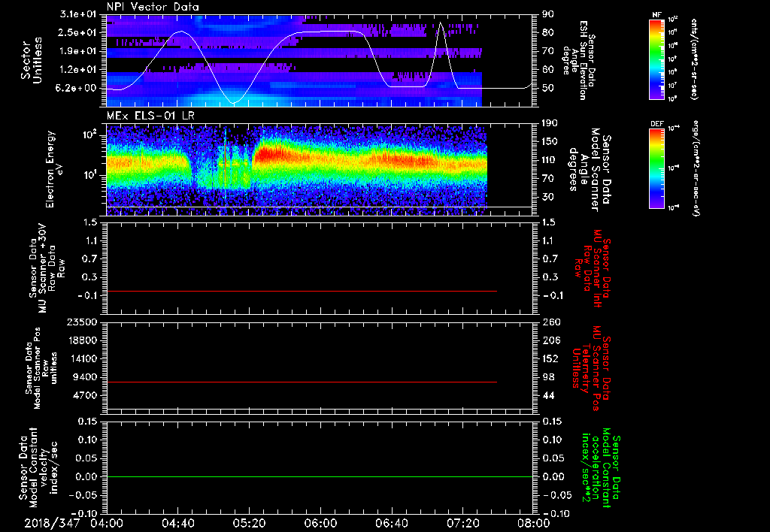This screenshot has width=770, height=532.
Task: Click the 152 telemetry tick value
Action: [x=550, y=358]
